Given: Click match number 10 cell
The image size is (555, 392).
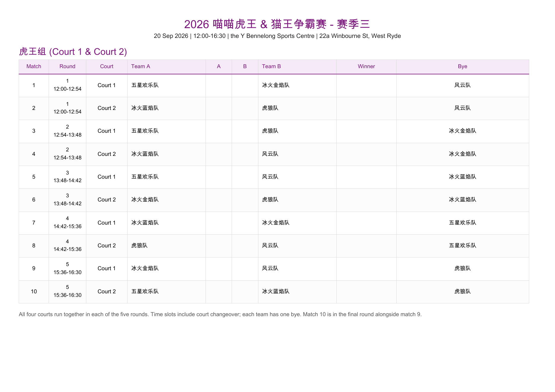Looking at the screenshot, I should tap(34, 292).
